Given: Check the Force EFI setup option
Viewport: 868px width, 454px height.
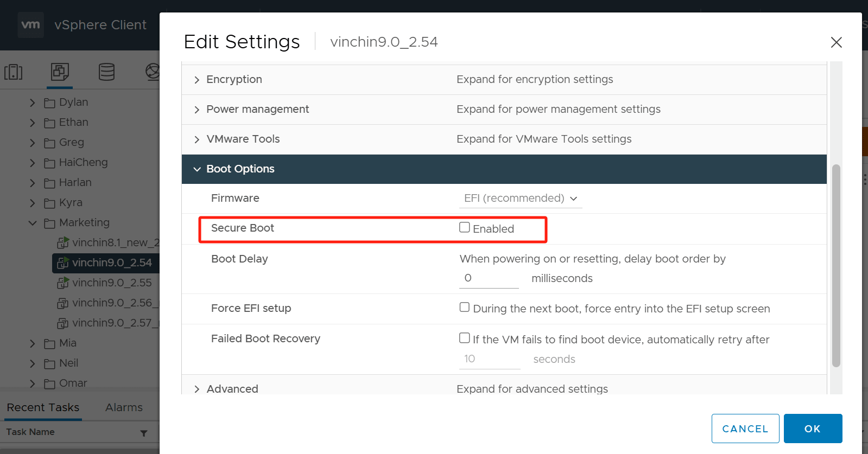Looking at the screenshot, I should pos(465,307).
